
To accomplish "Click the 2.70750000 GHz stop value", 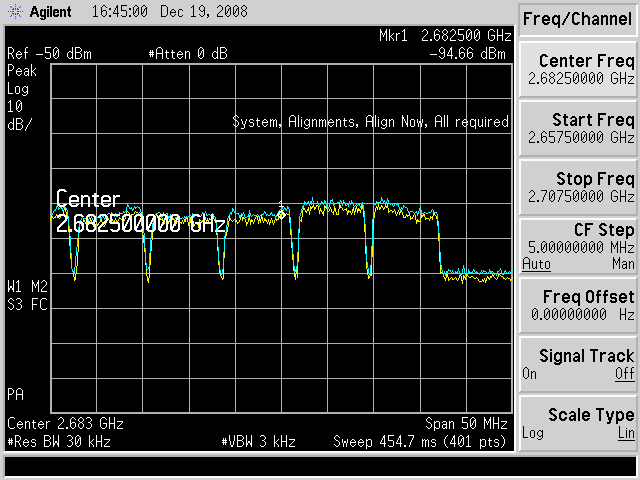I will (x=581, y=197).
